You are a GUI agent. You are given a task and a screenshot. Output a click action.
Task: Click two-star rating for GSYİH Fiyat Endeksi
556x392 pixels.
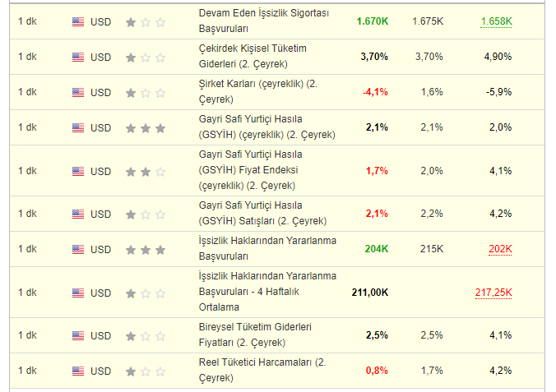point(146,172)
